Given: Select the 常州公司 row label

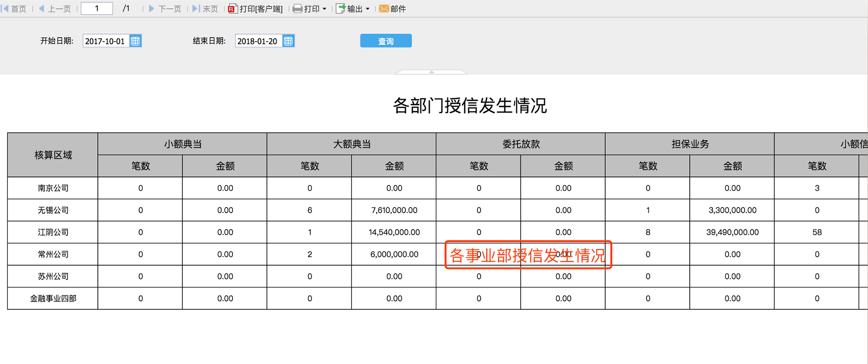Looking at the screenshot, I should [53, 254].
